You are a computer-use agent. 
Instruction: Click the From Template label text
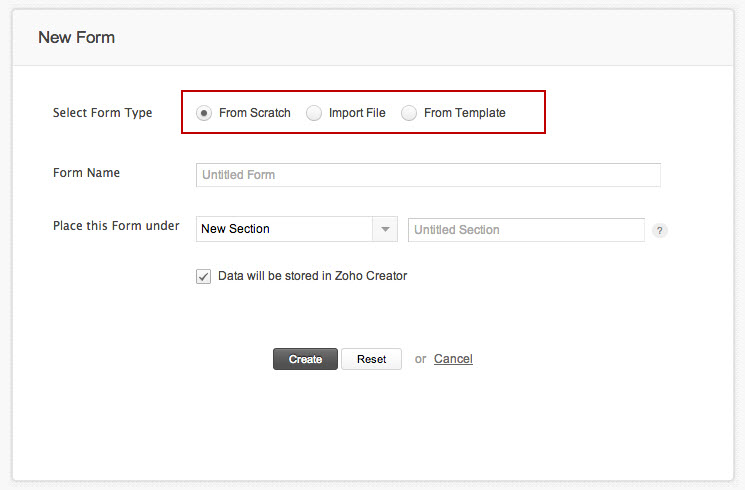tap(465, 113)
